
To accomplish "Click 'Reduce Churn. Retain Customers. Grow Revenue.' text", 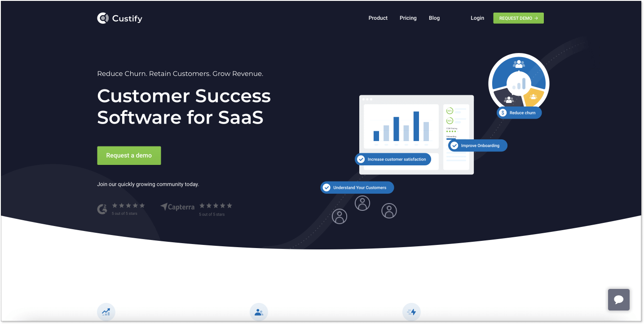I will [180, 74].
